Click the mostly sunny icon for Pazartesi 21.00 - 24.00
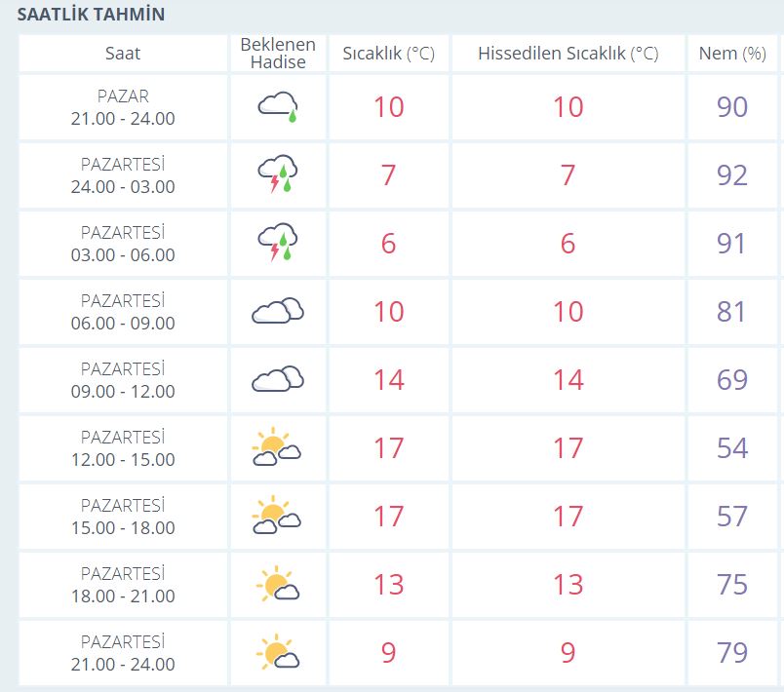The image size is (784, 692). click(x=278, y=651)
